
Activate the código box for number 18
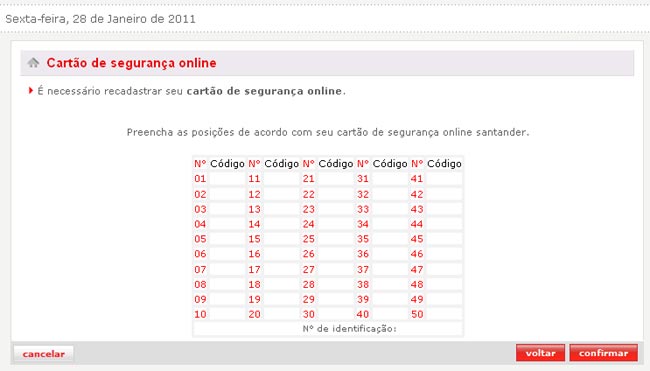(x=281, y=284)
